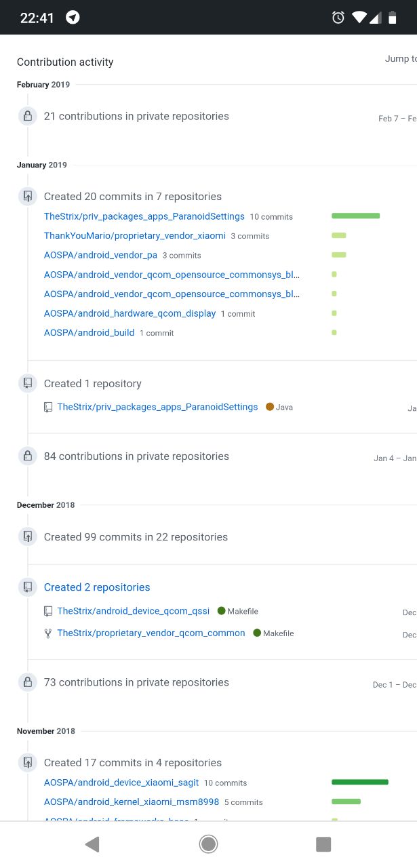This screenshot has height=868, width=417.
Task: Click the brown Java language dot
Action: pyautogui.click(x=270, y=407)
